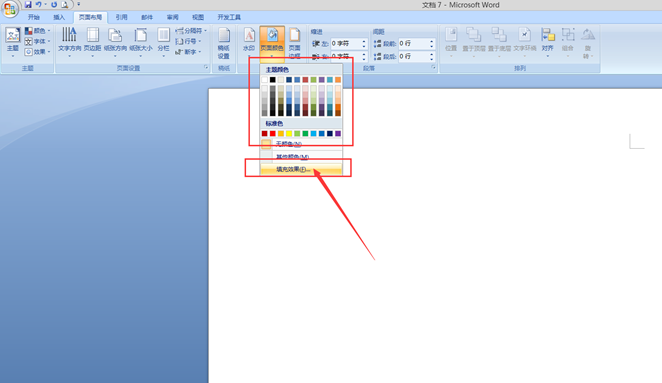Click the Undo icon
The width and height of the screenshot is (662, 383).
coord(38,5)
